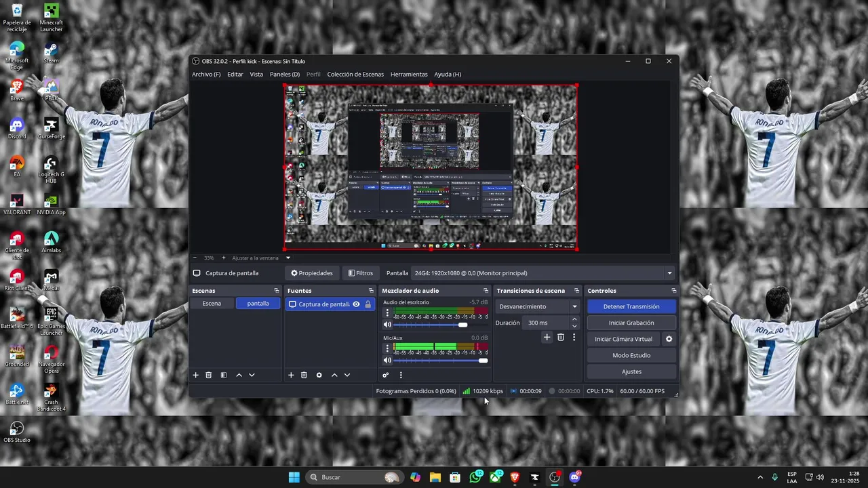Select Captura de pantalla source row
Screen dimensions: 868x488
330,304
